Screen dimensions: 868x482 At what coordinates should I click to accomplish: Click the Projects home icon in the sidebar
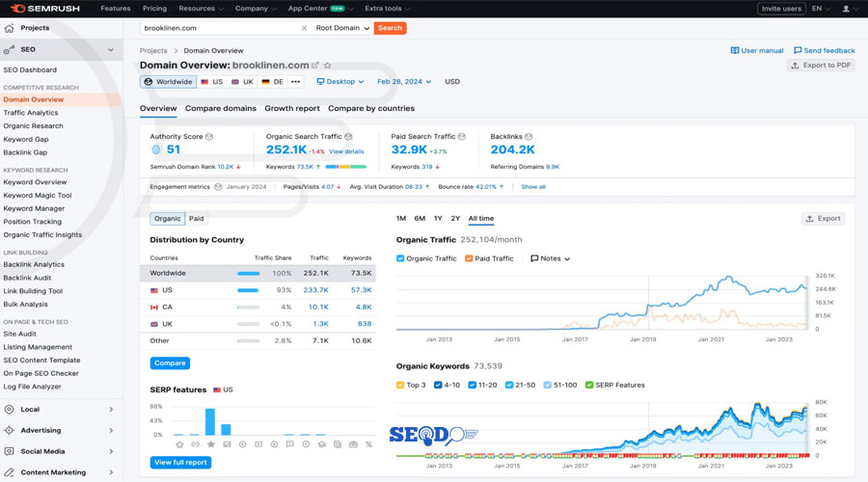[10, 28]
